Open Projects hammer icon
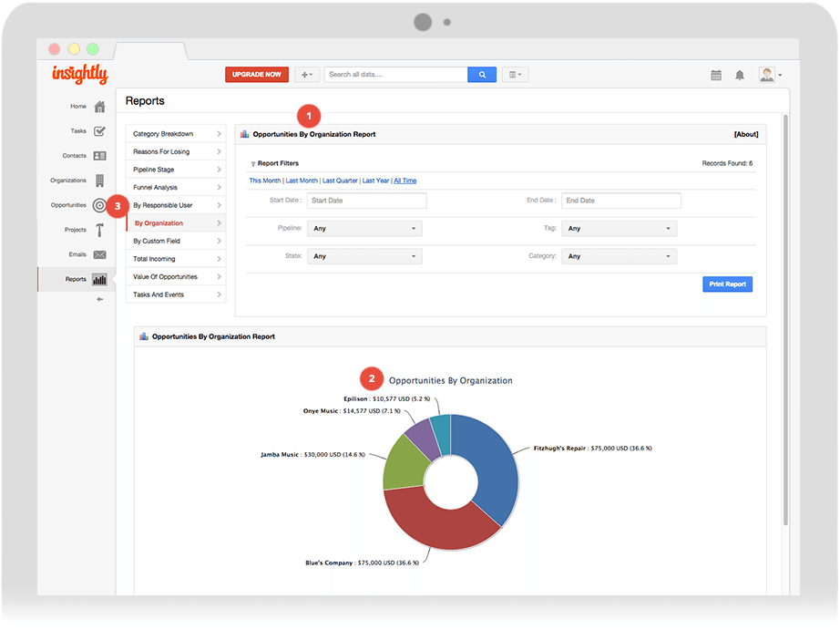Viewport: 840px width, 630px height. point(99,230)
